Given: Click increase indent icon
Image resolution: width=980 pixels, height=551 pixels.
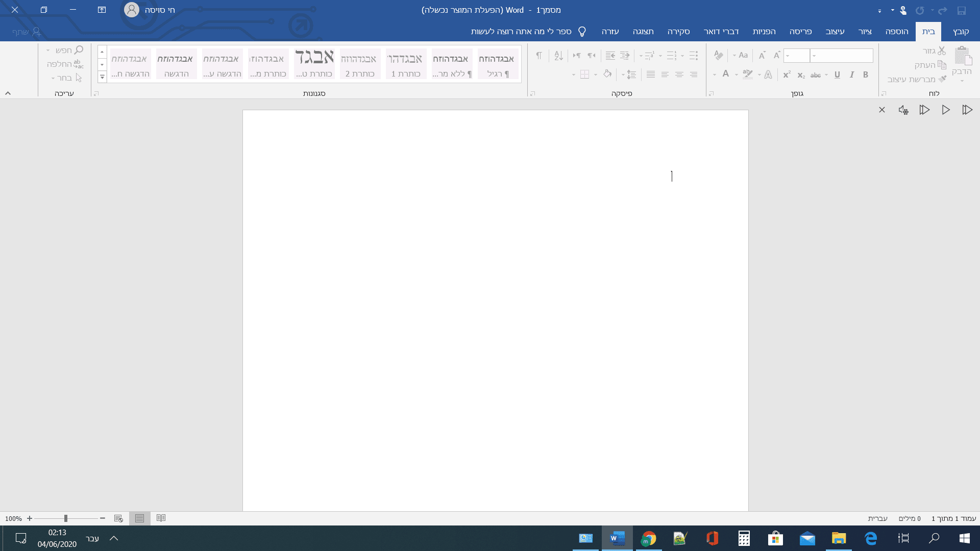Looking at the screenshot, I should (x=610, y=56).
